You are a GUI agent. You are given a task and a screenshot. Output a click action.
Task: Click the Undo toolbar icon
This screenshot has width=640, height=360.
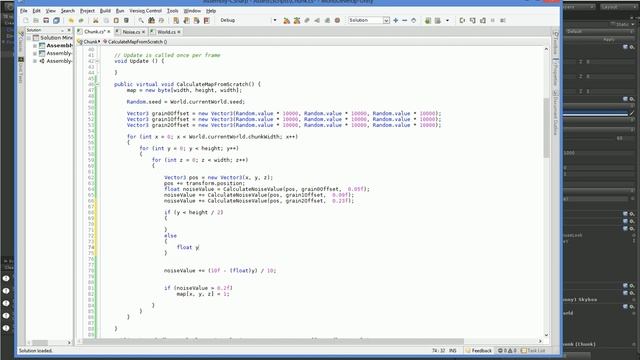pos(71,20)
